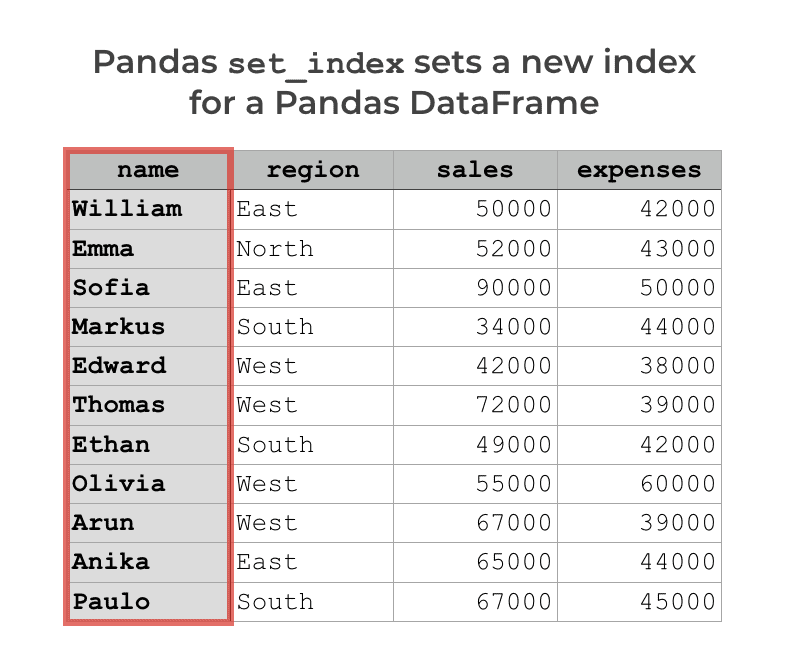Click the name column header
The image size is (792, 660).
coord(148,170)
